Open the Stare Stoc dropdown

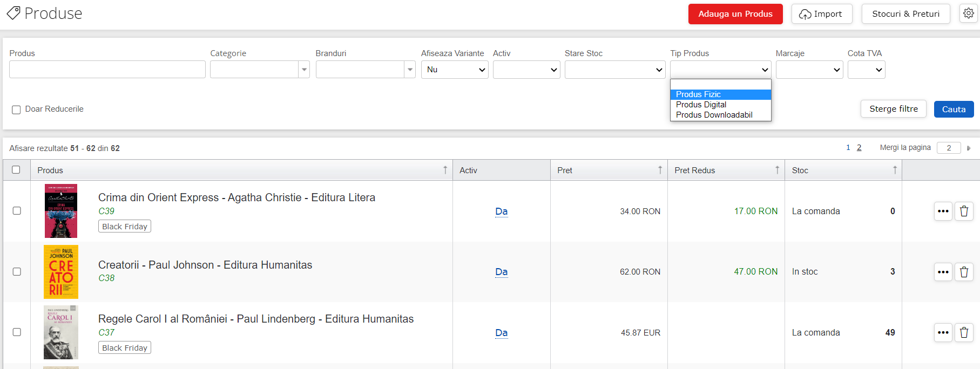click(615, 70)
